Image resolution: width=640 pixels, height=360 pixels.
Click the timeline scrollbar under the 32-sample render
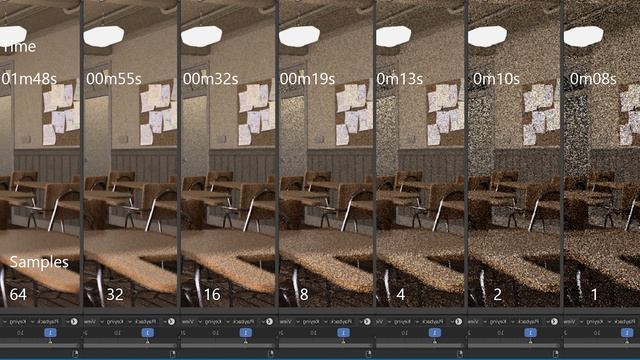(130, 346)
